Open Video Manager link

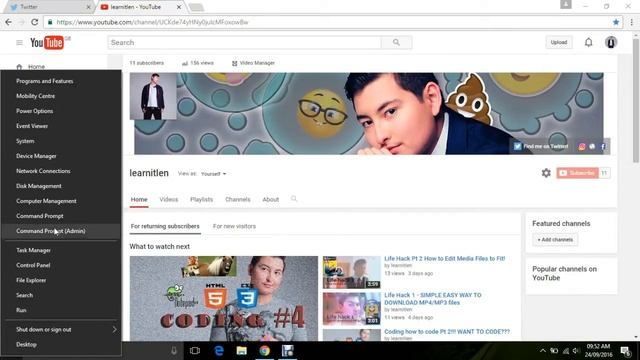tap(253, 63)
